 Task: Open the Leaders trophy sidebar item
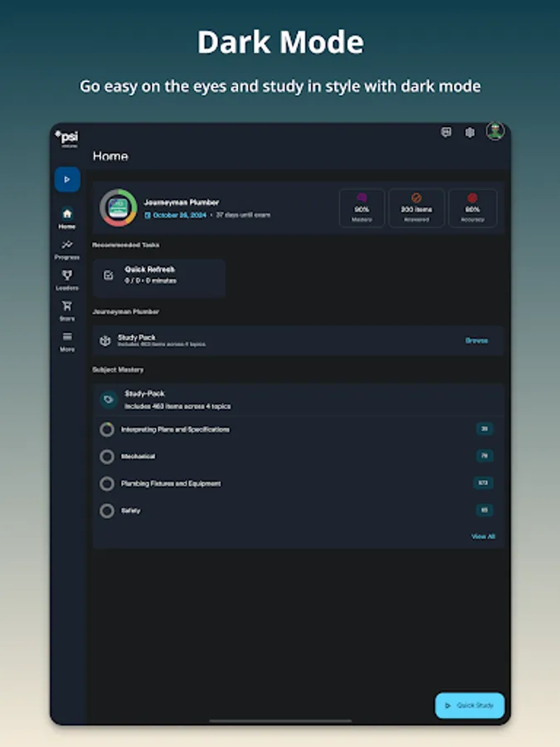point(67,281)
